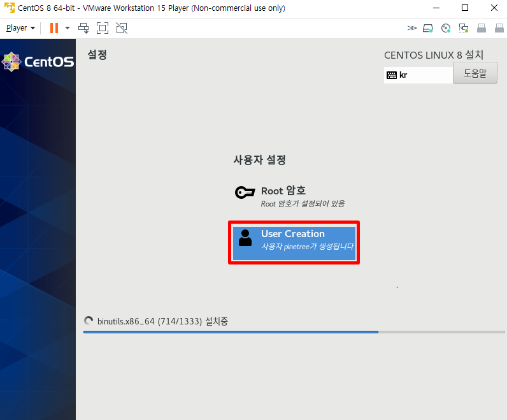The image size is (507, 420).
Task: Open the User Creation settings
Action: [x=294, y=243]
